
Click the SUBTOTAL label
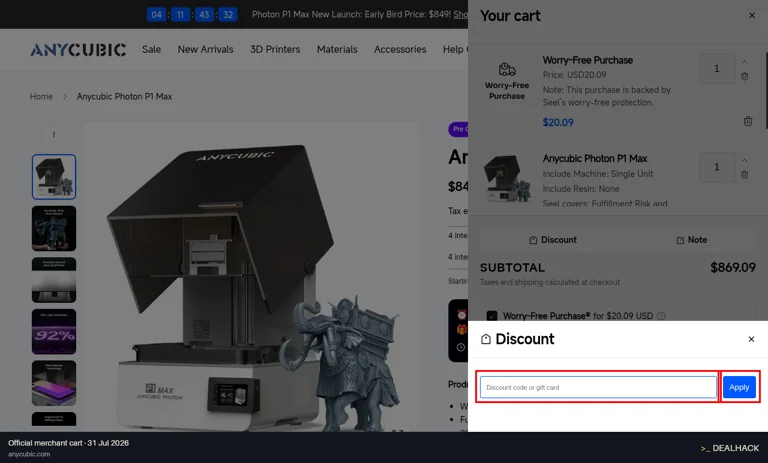click(512, 268)
